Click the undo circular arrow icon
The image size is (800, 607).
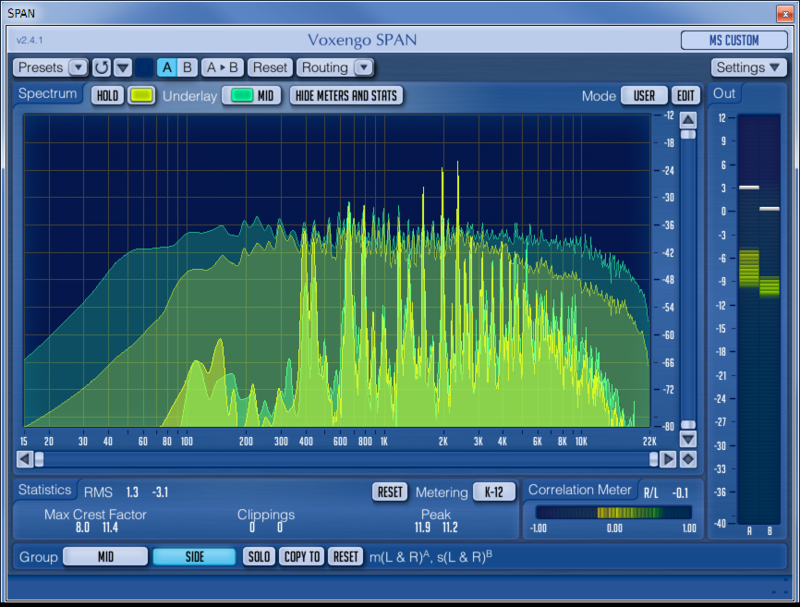102,67
